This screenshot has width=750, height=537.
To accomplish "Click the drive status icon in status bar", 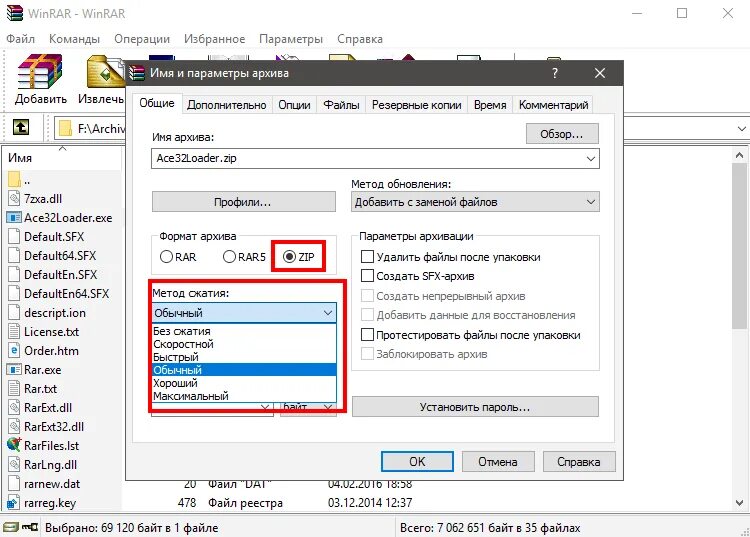I will tap(11, 527).
